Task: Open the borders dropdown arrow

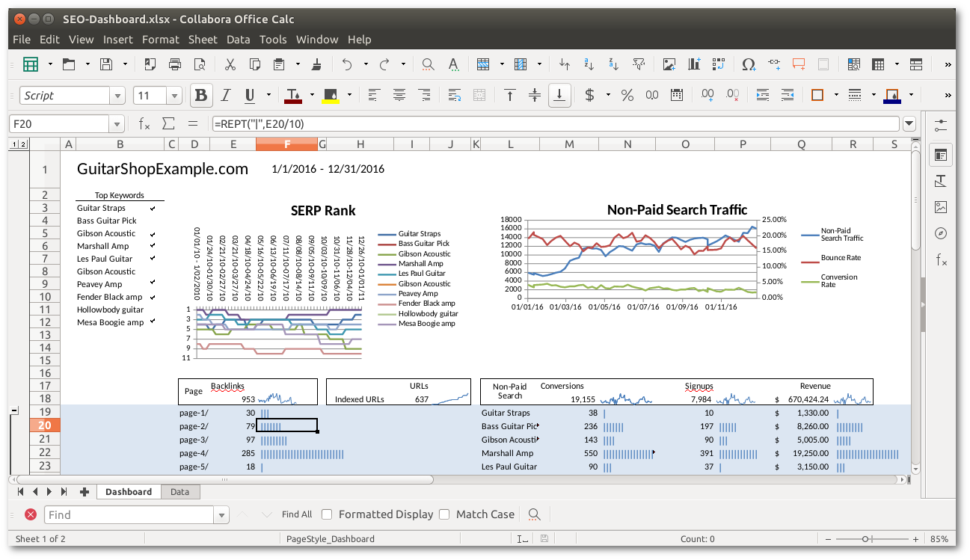Action: pos(836,95)
